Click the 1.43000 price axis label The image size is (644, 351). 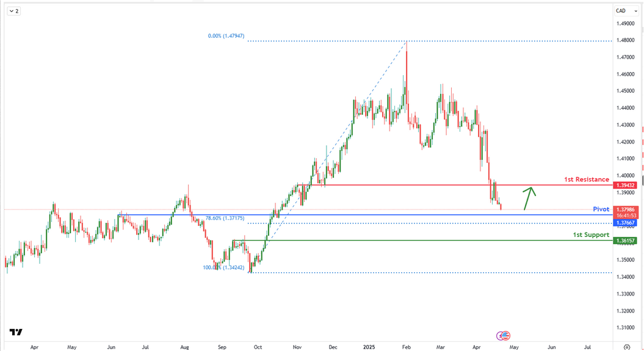(x=625, y=125)
